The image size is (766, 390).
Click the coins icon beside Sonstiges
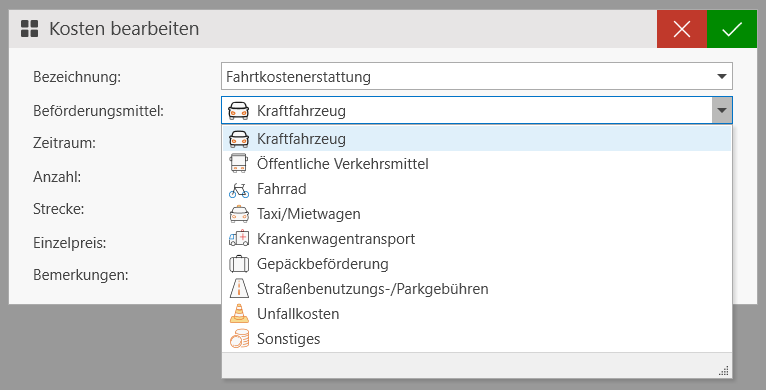click(239, 339)
